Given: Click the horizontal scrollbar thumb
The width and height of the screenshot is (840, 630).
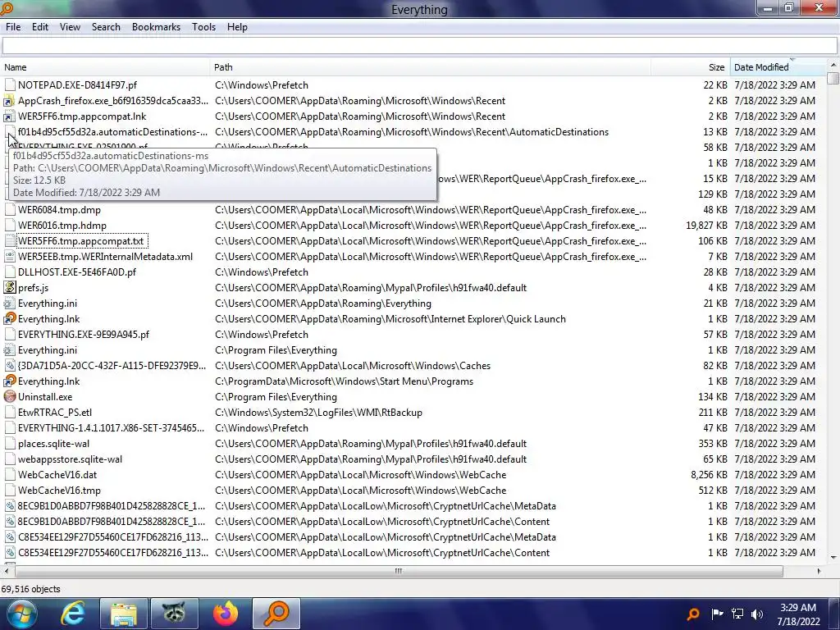Looking at the screenshot, I should (x=398, y=571).
